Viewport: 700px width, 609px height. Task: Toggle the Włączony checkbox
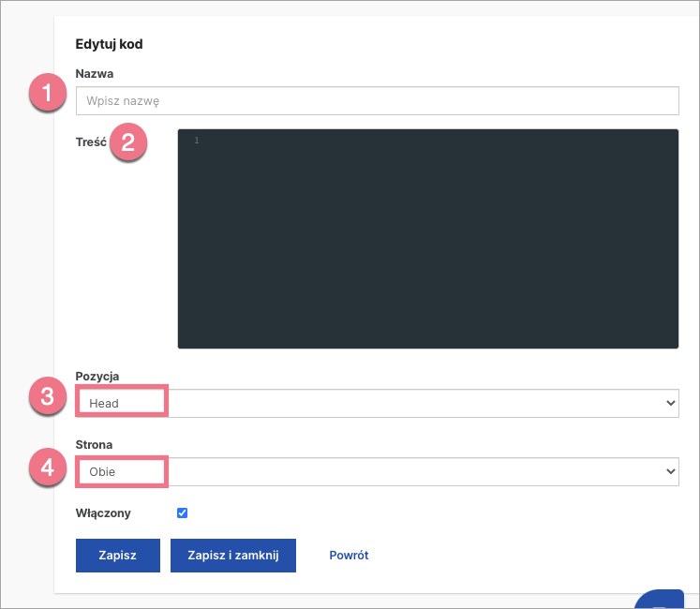click(183, 512)
